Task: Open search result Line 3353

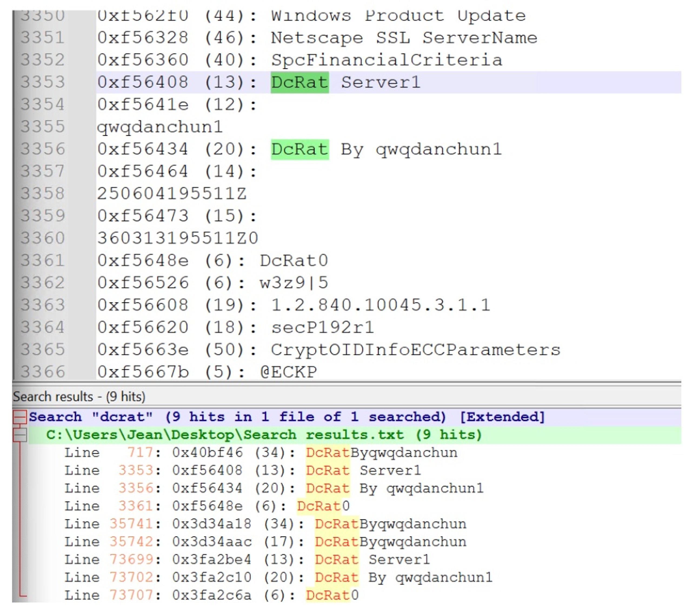Action: [242, 471]
